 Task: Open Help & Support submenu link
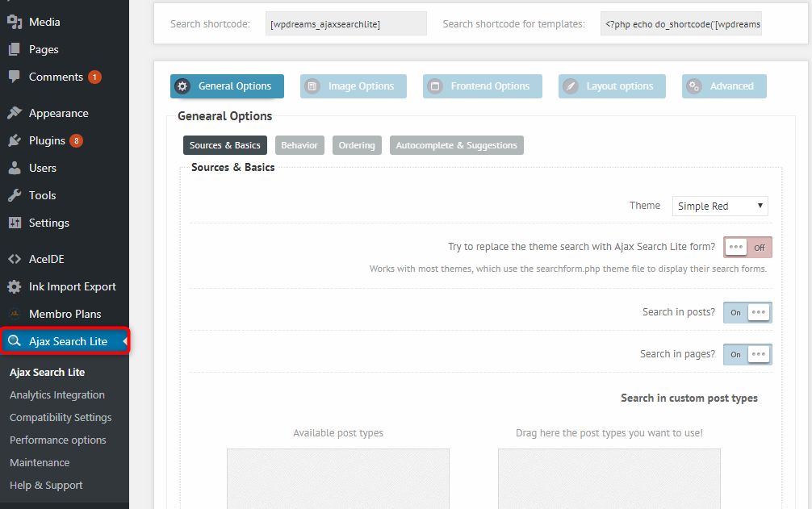(45, 486)
